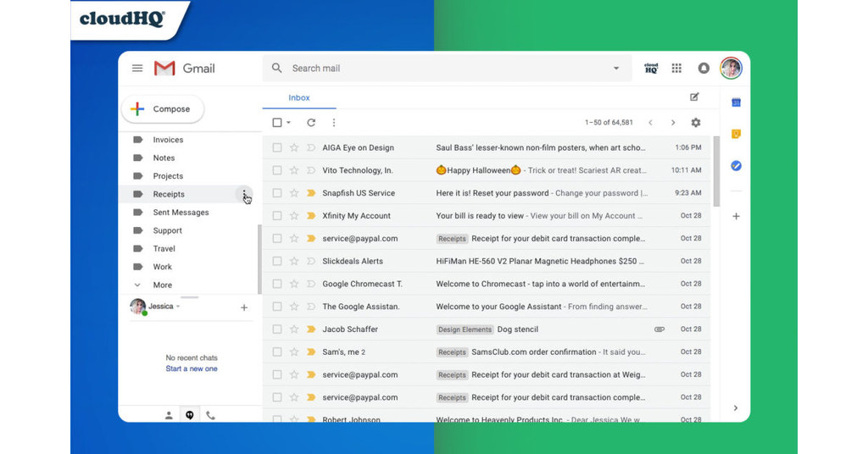This screenshot has height=454, width=868.
Task: Get add-ons plus icon in side panel
Action: (x=736, y=216)
